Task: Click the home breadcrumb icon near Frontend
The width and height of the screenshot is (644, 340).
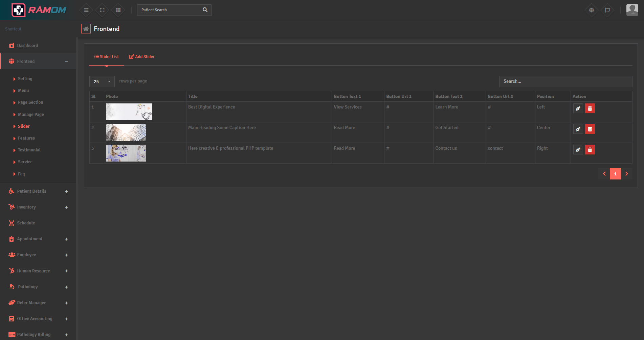Action: pyautogui.click(x=86, y=29)
